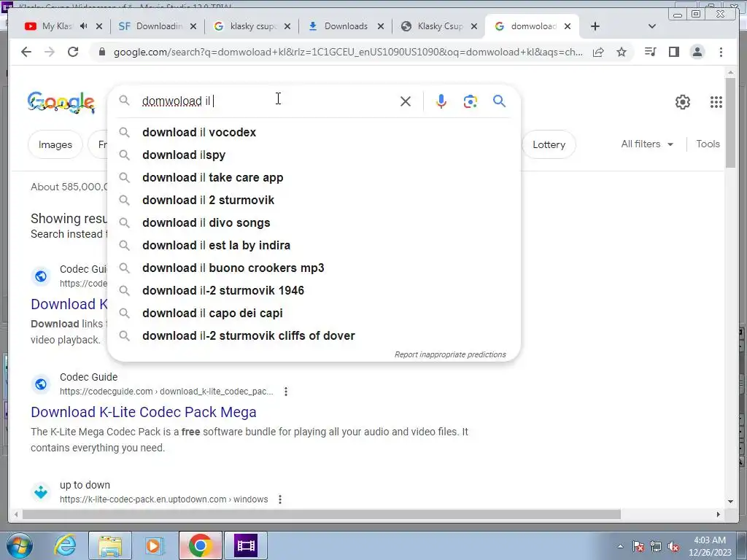Show hidden system tray icons
This screenshot has height=560, width=747.
[620, 546]
